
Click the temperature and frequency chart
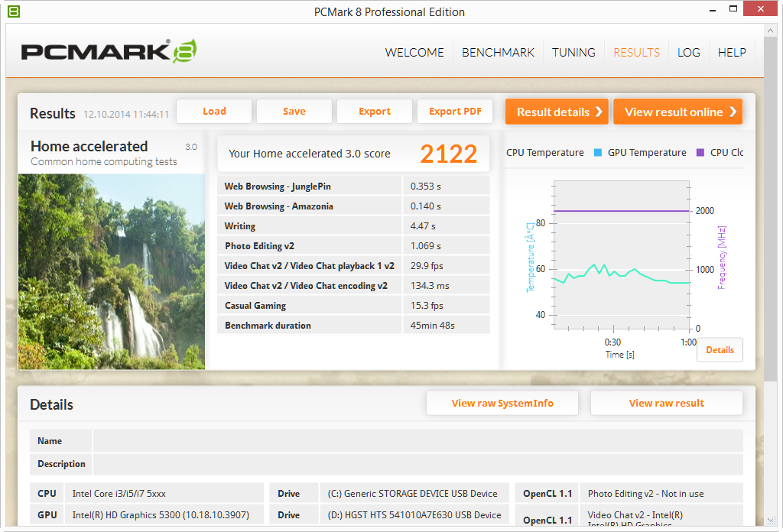(x=622, y=255)
